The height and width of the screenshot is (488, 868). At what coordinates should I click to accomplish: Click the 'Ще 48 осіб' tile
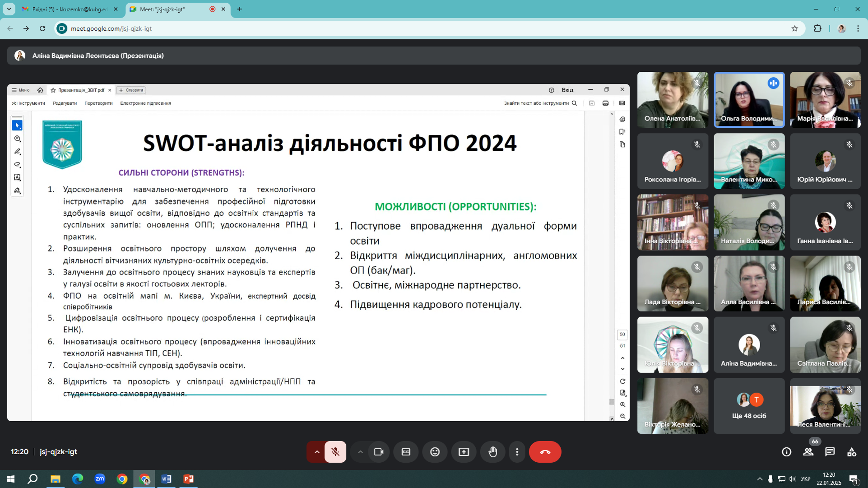749,406
